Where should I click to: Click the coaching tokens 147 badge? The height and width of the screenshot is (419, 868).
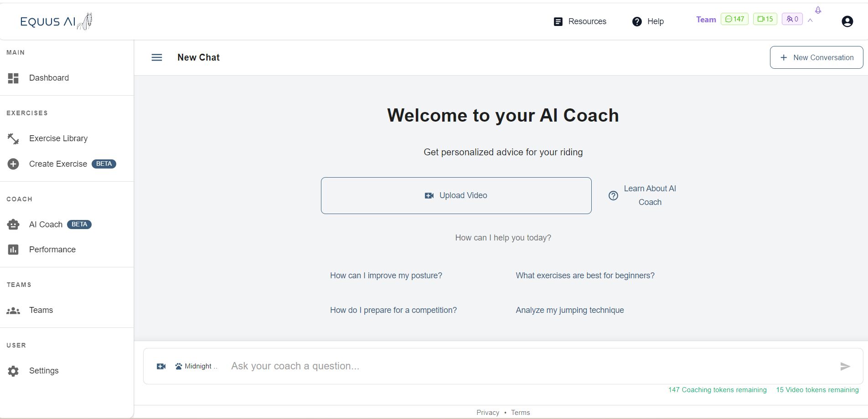point(734,19)
